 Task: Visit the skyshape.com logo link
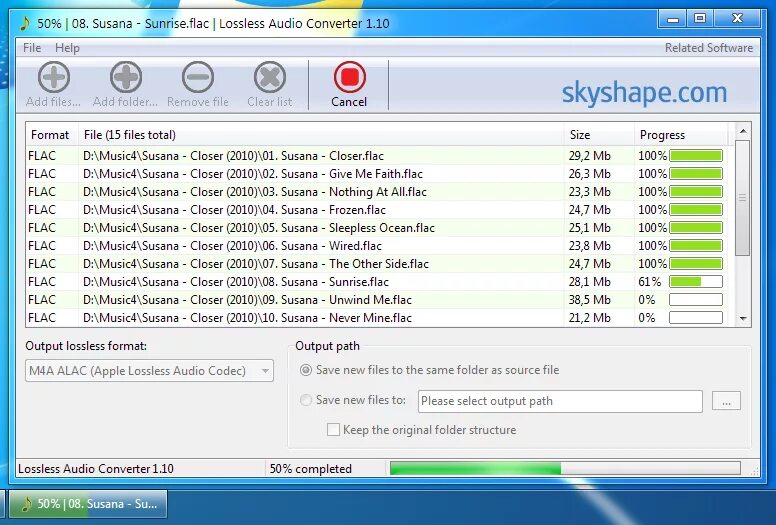[x=644, y=93]
